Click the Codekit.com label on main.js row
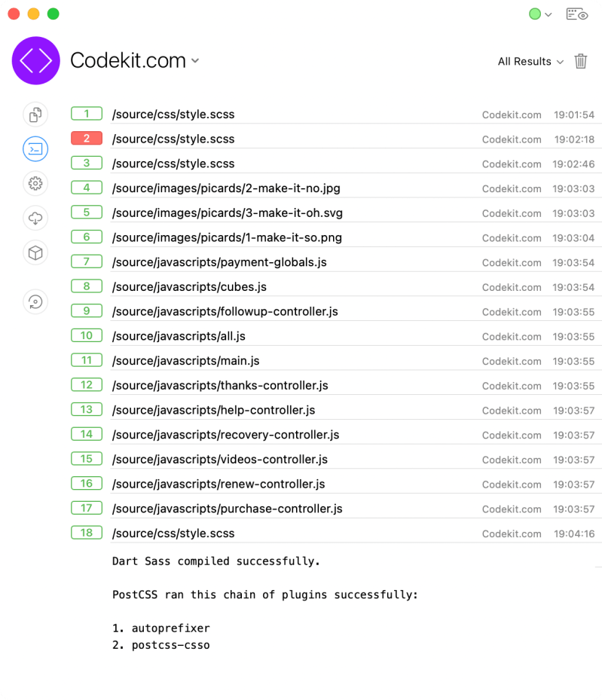The image size is (602, 700). tap(512, 362)
